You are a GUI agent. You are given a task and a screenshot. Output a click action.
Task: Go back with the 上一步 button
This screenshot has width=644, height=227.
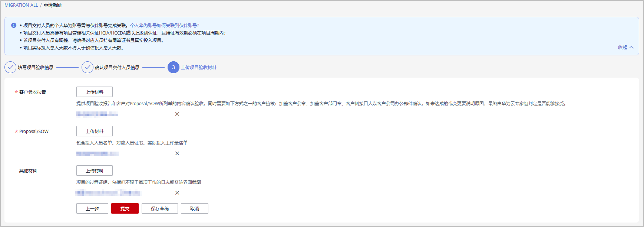tap(92, 208)
